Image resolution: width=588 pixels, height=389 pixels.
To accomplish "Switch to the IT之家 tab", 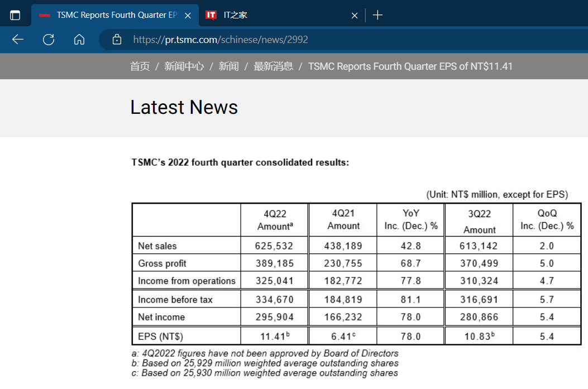I will click(x=281, y=15).
